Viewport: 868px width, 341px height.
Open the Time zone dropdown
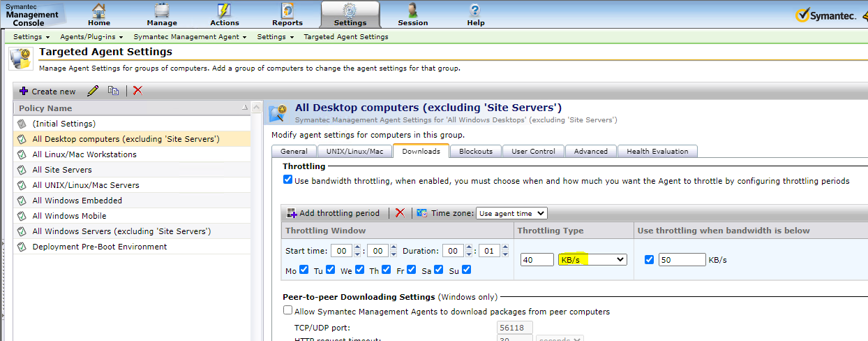[511, 213]
